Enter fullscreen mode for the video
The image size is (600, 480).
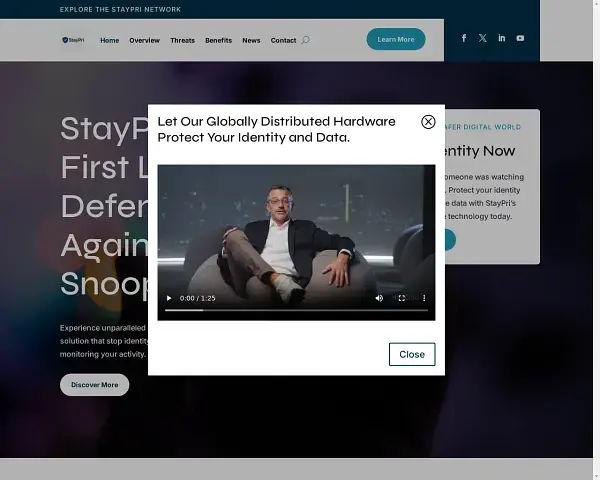(402, 298)
